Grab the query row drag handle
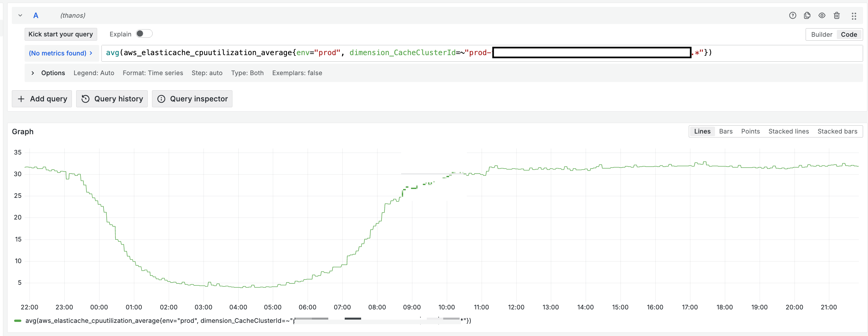 click(x=854, y=16)
